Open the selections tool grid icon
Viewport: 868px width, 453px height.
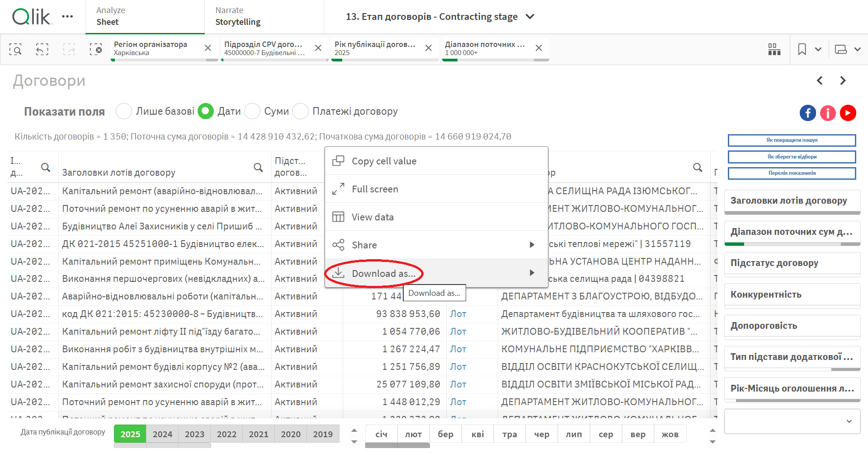click(774, 49)
